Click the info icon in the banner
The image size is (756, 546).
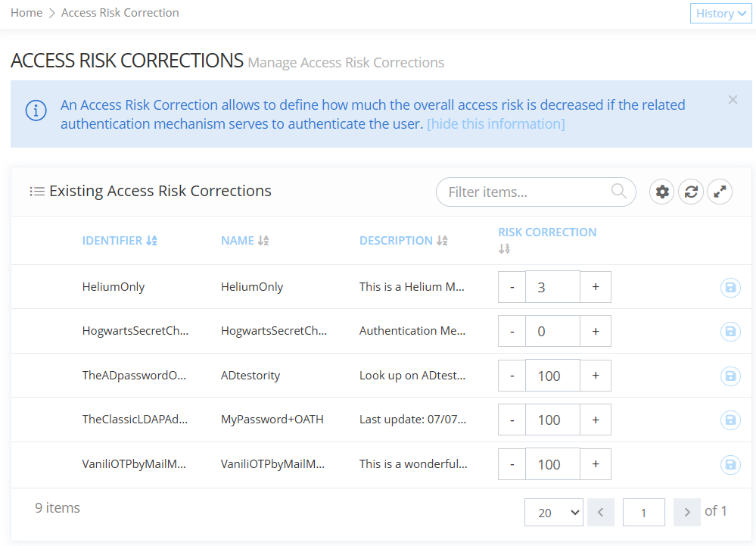pyautogui.click(x=36, y=110)
